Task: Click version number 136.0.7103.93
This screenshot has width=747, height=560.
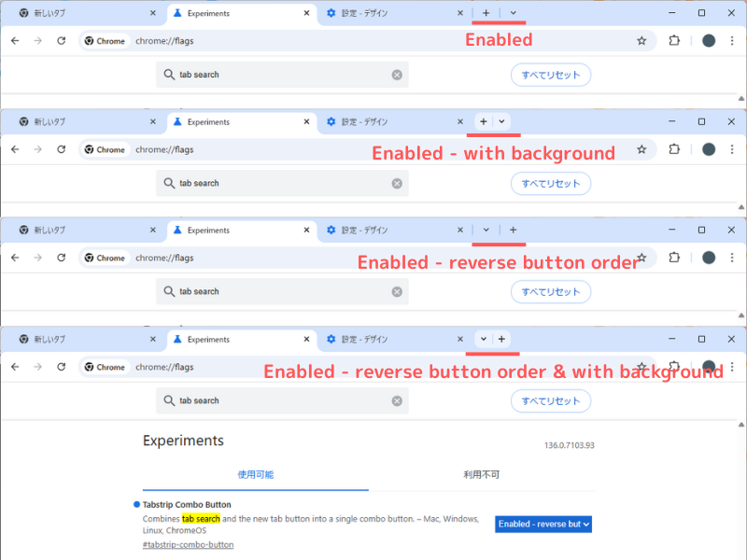Action: pos(570,445)
